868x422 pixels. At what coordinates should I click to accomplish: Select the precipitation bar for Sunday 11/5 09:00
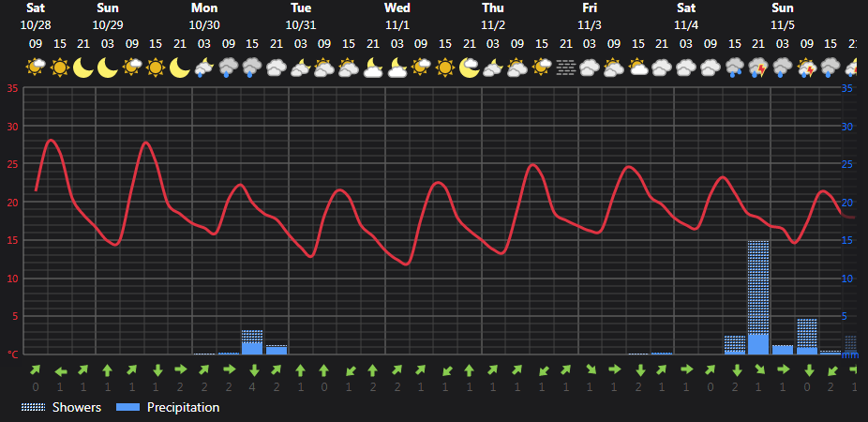806,337
